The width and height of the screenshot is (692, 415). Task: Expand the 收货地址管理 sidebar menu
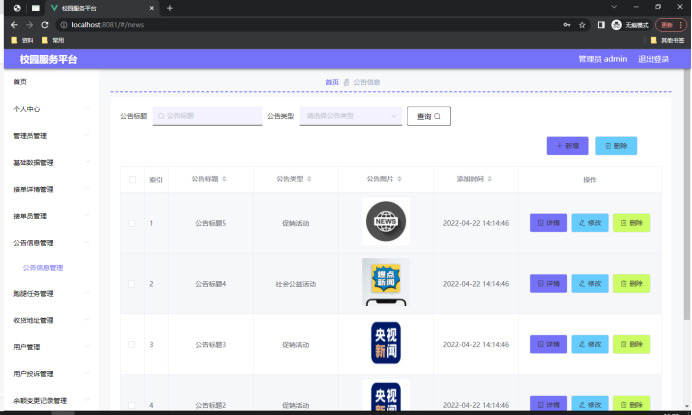51,320
